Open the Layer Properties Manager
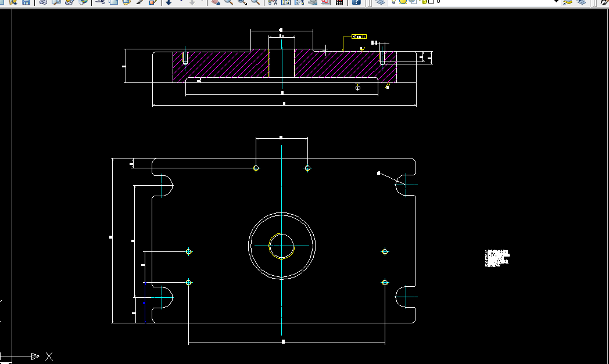 pos(380,2)
